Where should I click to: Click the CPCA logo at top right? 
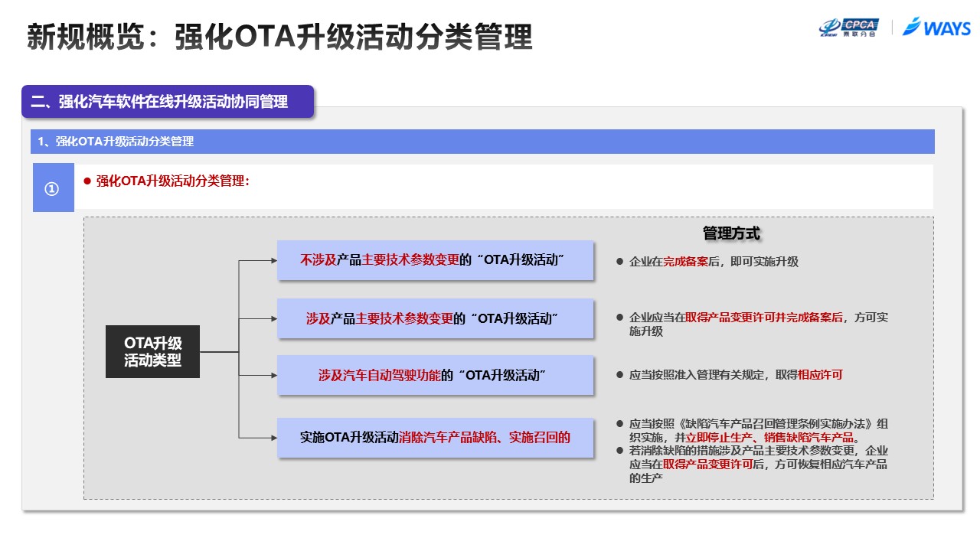pyautogui.click(x=848, y=28)
